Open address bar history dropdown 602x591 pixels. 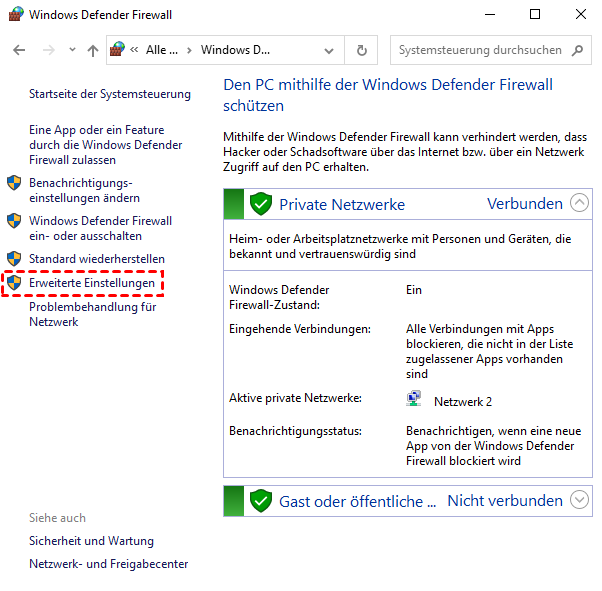tap(329, 51)
